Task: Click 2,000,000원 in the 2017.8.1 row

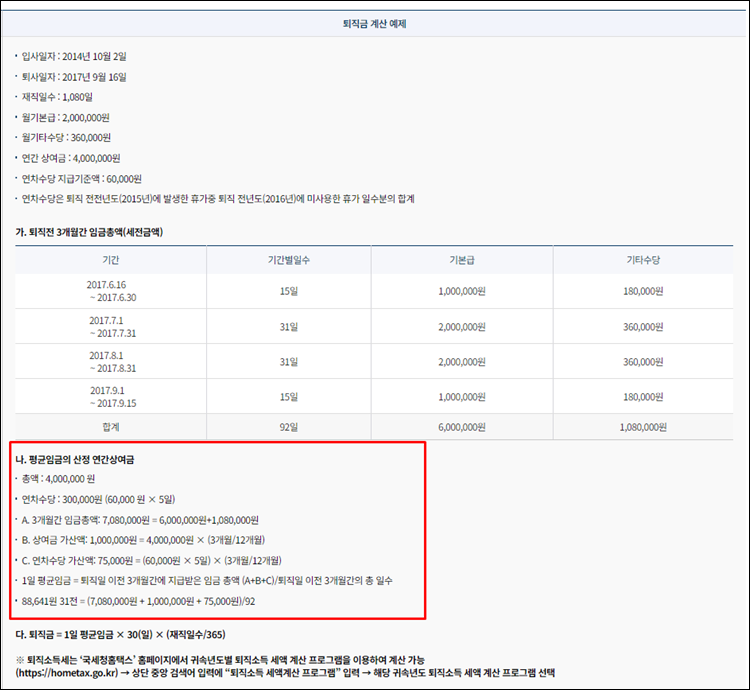Action: tap(462, 362)
